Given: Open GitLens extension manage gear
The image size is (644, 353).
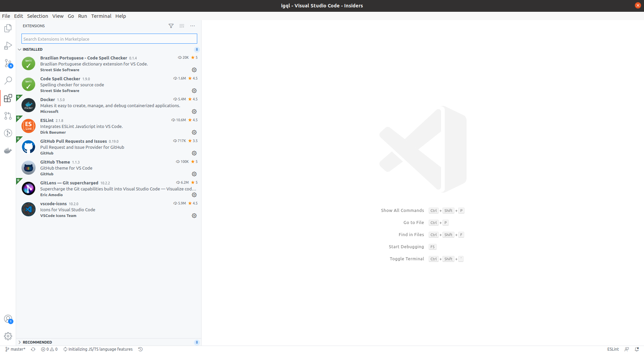Looking at the screenshot, I should 194,195.
